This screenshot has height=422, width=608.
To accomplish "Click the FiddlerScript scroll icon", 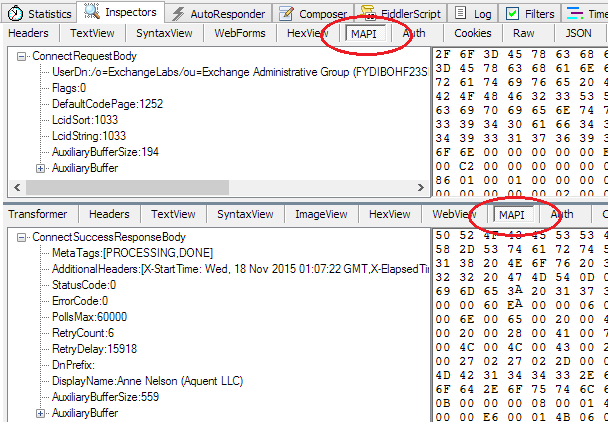I will point(368,13).
